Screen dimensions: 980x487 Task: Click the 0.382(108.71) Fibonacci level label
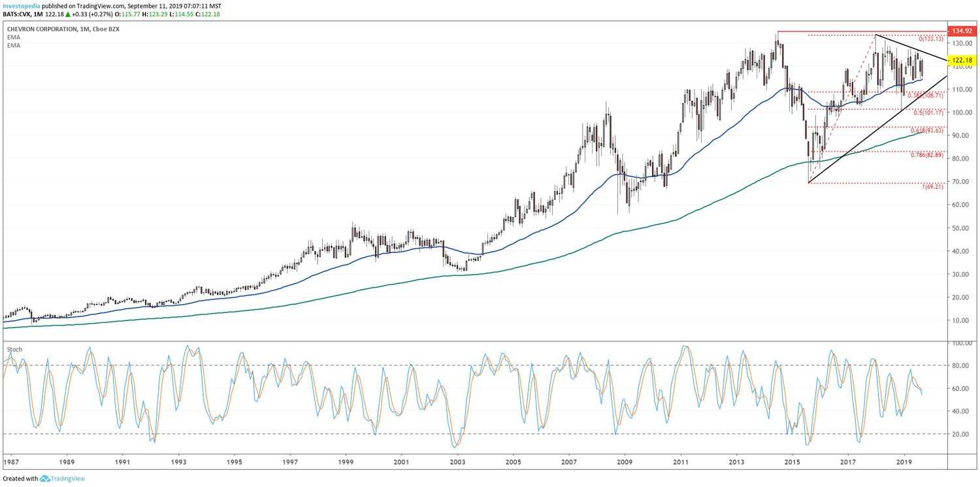(925, 95)
